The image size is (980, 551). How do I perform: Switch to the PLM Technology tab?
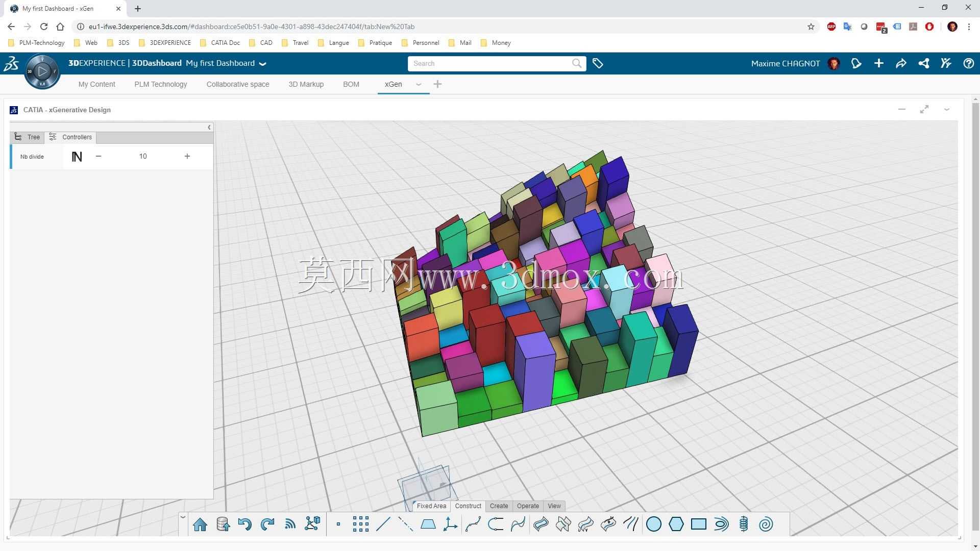click(x=161, y=84)
